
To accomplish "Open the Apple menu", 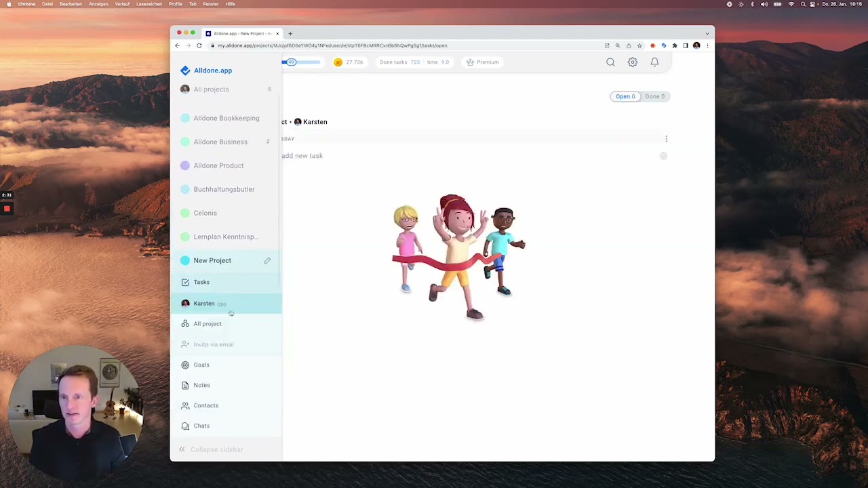I will [x=9, y=4].
